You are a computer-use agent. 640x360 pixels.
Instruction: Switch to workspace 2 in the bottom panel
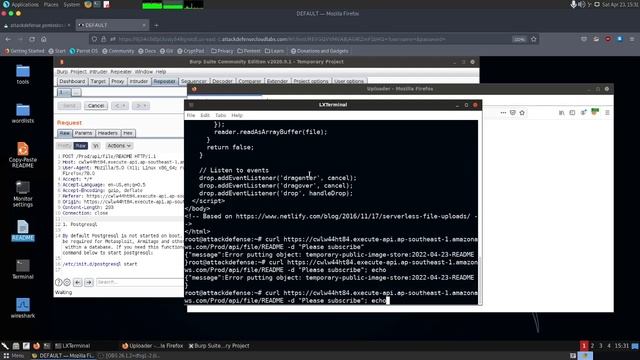(592, 346)
